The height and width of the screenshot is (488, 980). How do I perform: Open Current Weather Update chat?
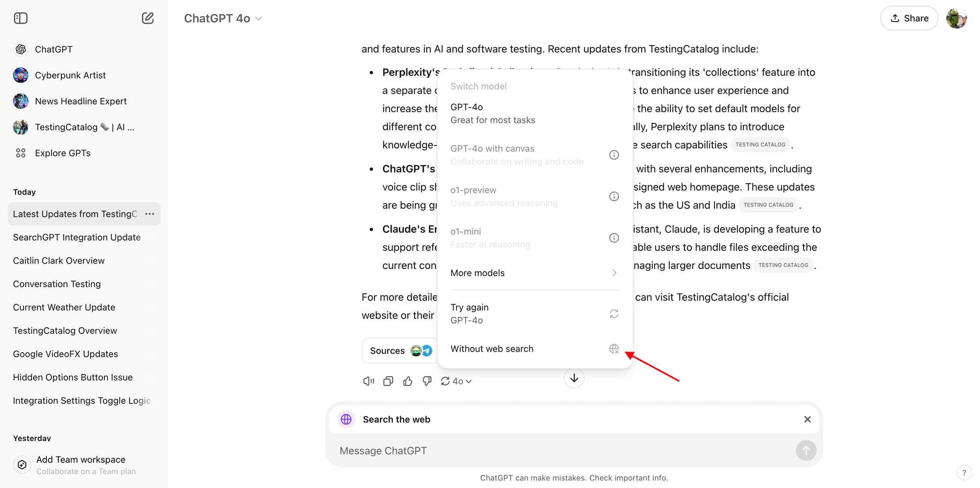pyautogui.click(x=84, y=307)
